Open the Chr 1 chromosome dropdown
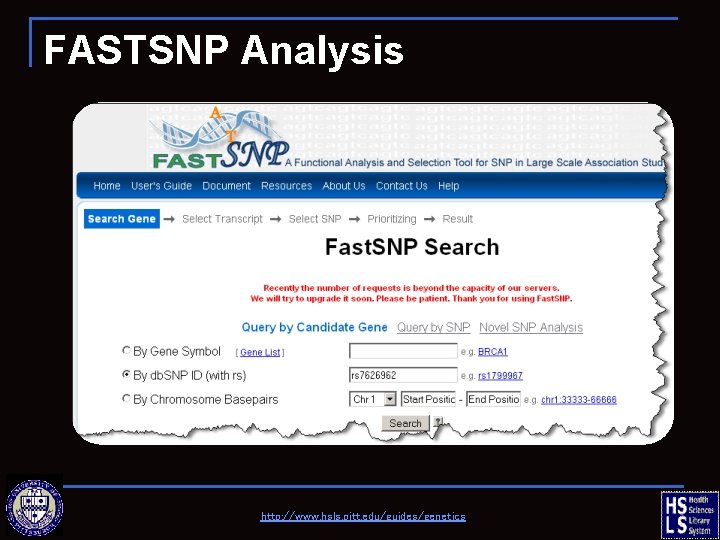 (x=372, y=399)
